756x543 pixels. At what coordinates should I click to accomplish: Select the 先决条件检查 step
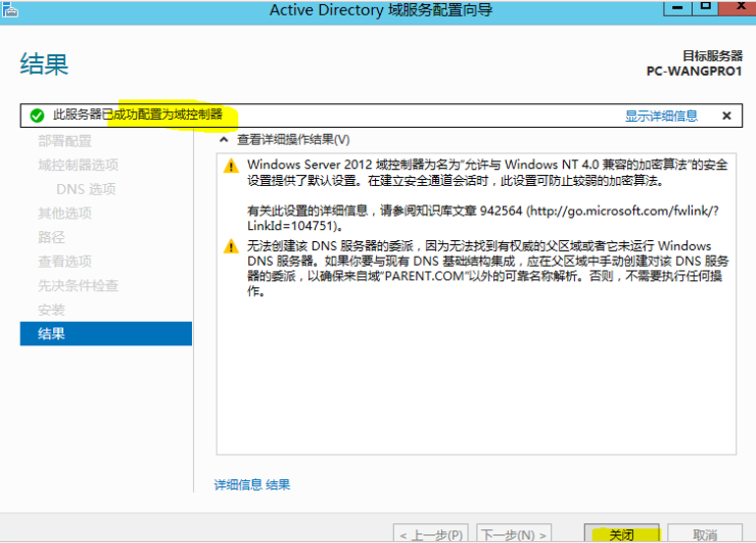(x=78, y=285)
